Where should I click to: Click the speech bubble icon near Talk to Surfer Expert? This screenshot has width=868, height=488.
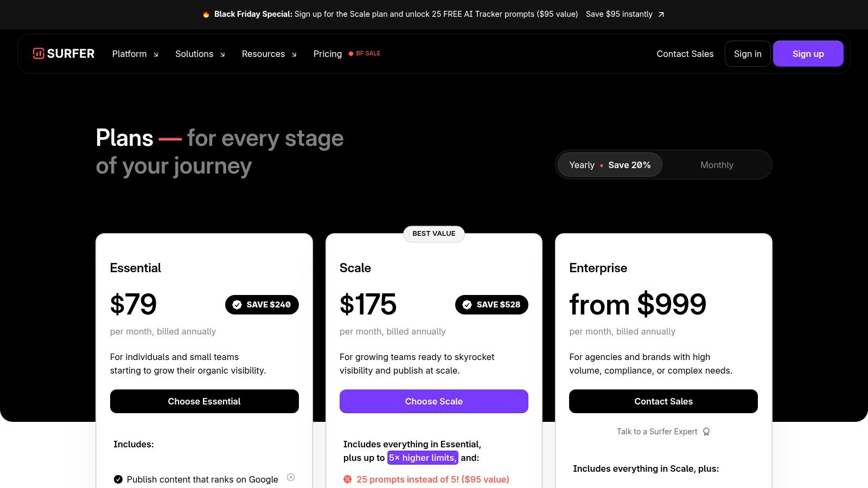point(706,431)
